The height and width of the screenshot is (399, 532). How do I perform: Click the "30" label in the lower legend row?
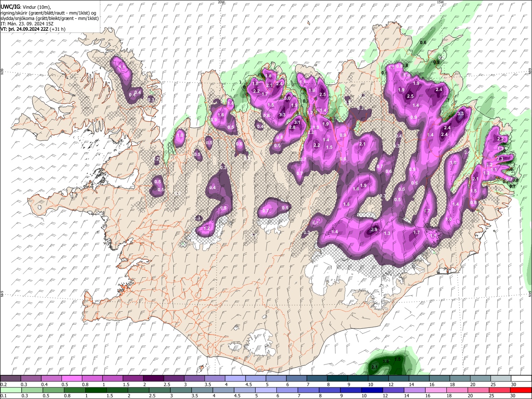pyautogui.click(x=513, y=396)
